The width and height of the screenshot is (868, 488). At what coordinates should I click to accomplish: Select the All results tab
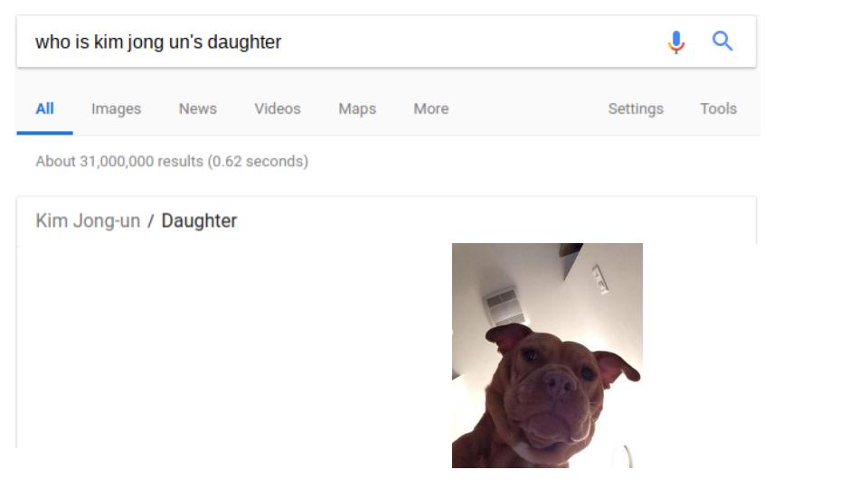click(x=45, y=109)
